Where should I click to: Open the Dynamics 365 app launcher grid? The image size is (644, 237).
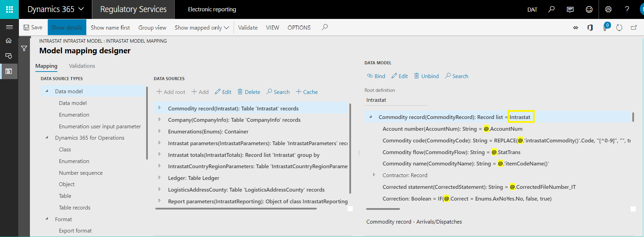point(9,9)
